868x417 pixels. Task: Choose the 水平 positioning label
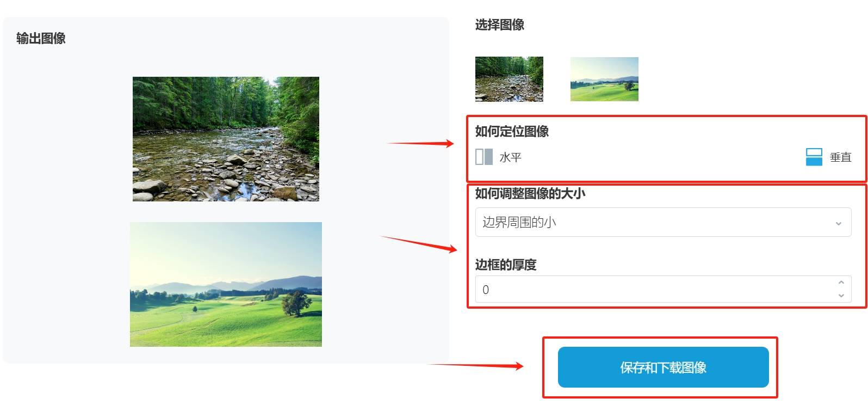coord(510,157)
